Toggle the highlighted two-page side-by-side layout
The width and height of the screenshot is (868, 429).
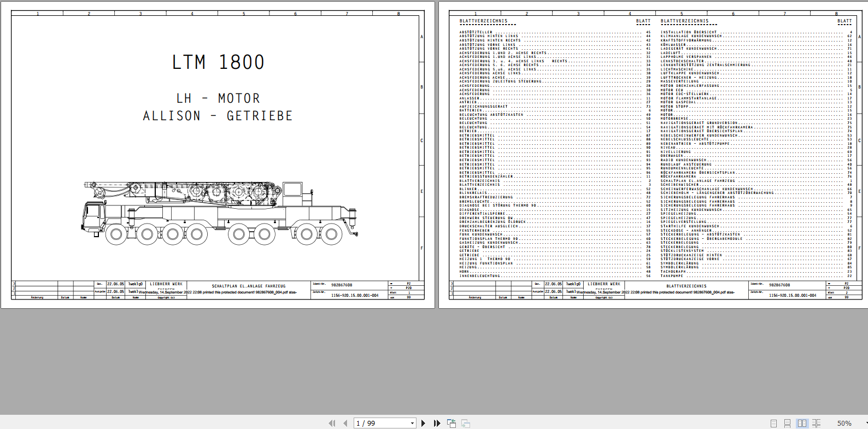click(x=802, y=423)
